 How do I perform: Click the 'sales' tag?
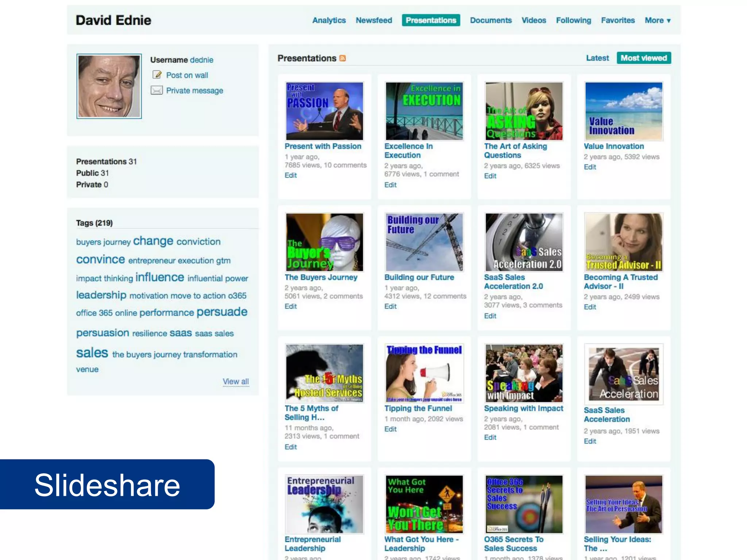pos(92,353)
